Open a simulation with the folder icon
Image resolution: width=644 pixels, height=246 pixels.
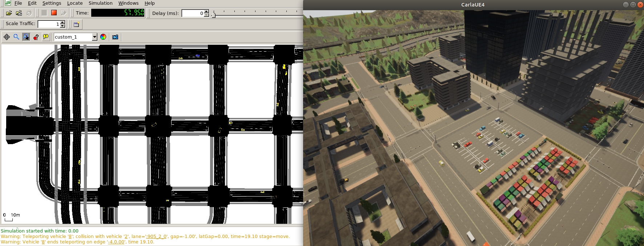tap(9, 13)
